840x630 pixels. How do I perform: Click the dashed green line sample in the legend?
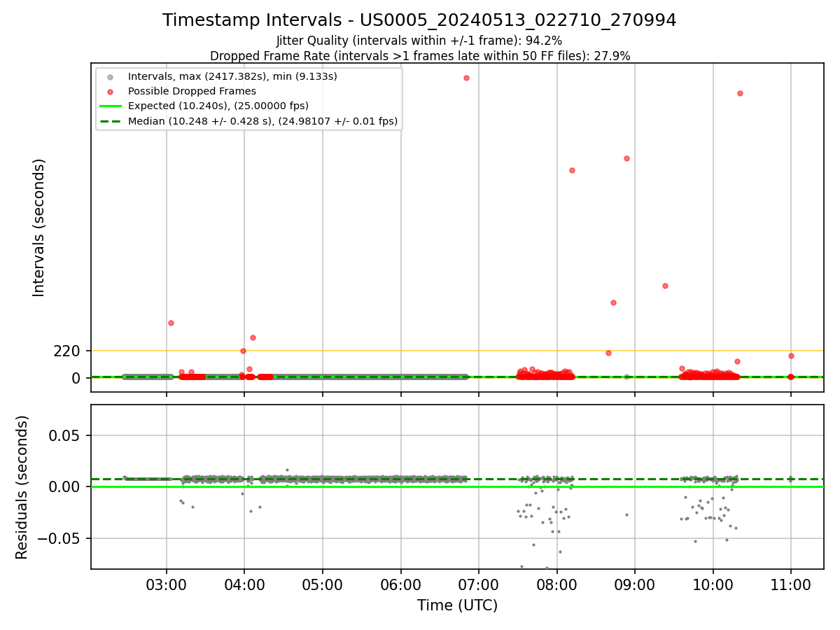(110, 121)
